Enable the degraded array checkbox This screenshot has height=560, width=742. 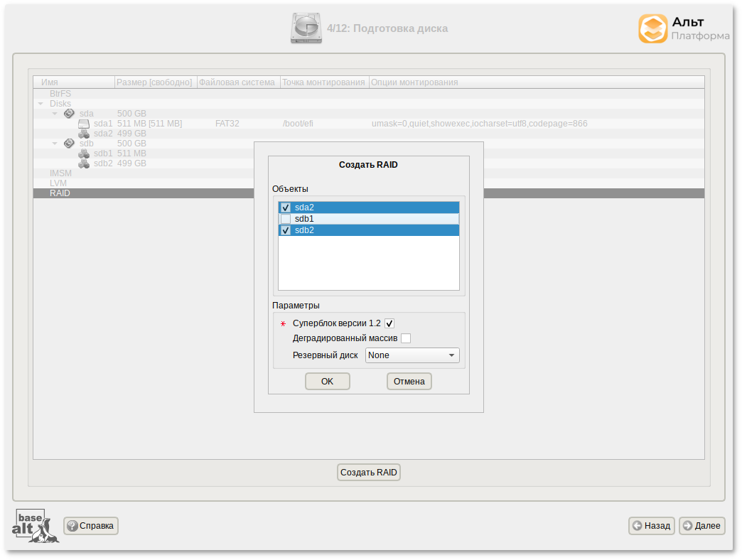(x=406, y=338)
